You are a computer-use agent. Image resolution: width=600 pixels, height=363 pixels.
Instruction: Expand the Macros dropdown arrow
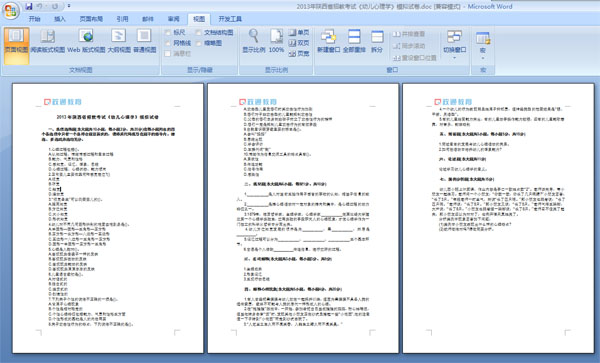tap(483, 58)
